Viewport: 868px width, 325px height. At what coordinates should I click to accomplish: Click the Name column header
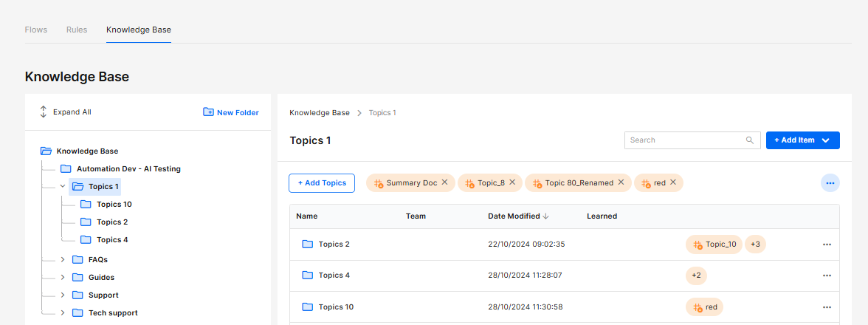[x=307, y=216]
